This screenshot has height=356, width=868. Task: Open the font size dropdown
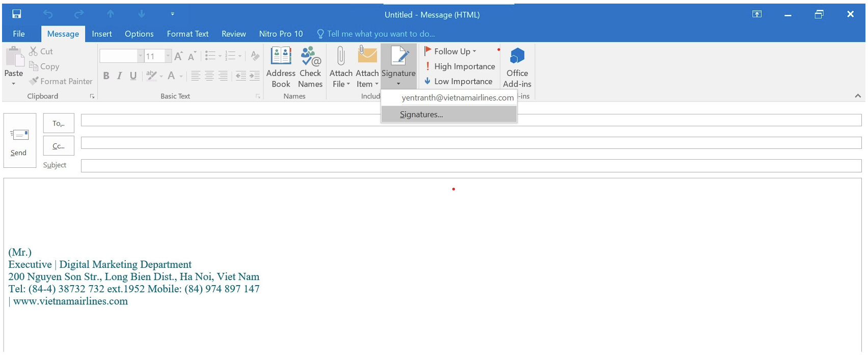[168, 56]
